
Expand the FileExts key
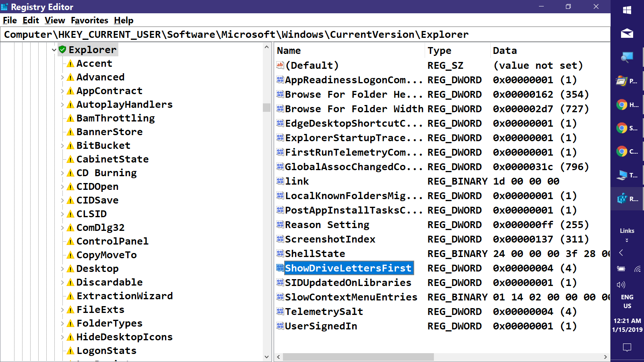click(x=62, y=310)
